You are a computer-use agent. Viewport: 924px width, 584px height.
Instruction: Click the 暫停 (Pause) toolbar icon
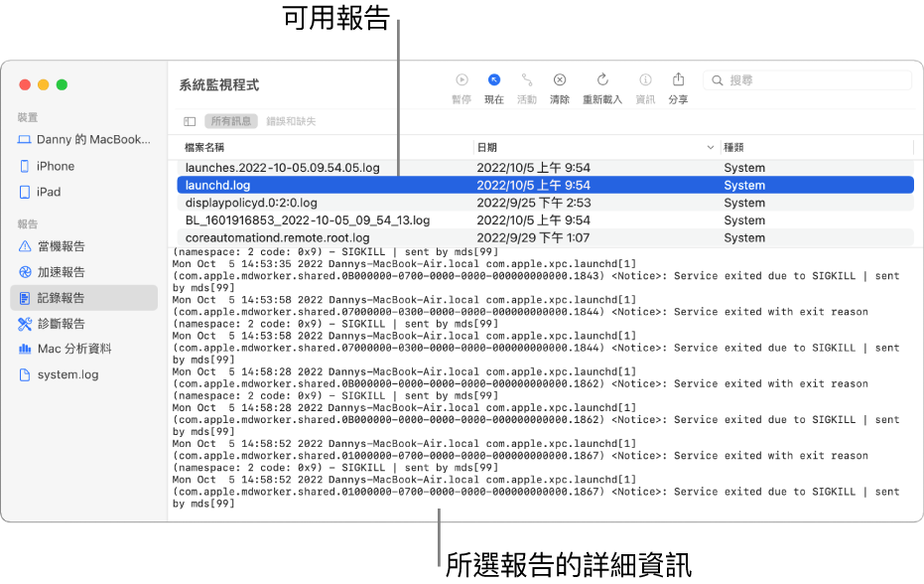click(x=462, y=80)
